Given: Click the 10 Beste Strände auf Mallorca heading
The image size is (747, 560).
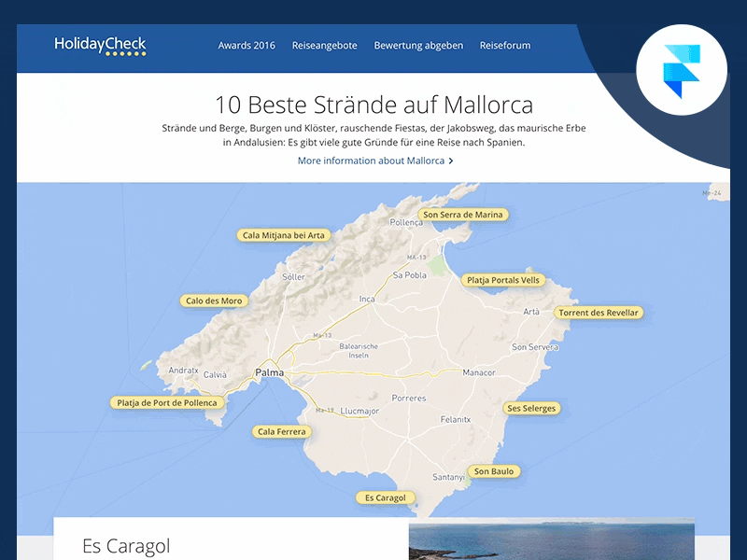Looking at the screenshot, I should 374,105.
